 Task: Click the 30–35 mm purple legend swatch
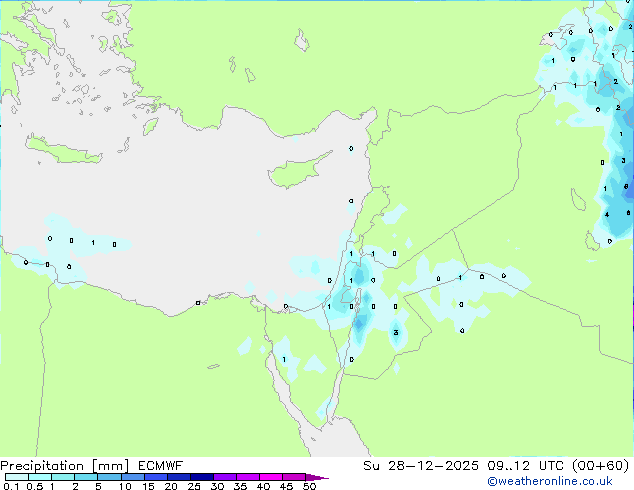(x=225, y=477)
